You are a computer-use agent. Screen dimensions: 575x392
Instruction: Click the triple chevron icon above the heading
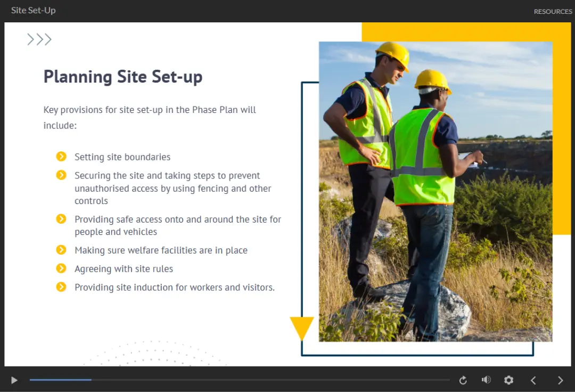[39, 39]
